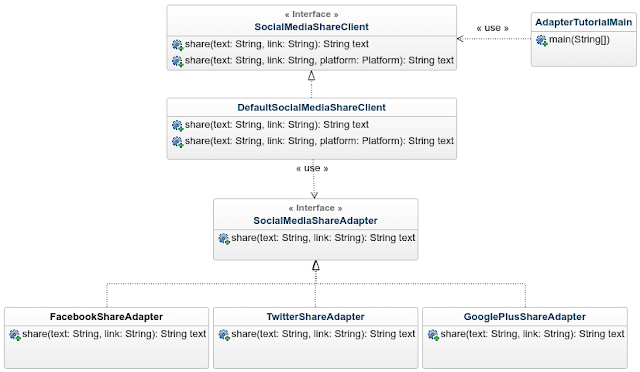Click the use label near AdapterTutorialMain arrow
The width and height of the screenshot is (640, 372).
click(x=493, y=28)
